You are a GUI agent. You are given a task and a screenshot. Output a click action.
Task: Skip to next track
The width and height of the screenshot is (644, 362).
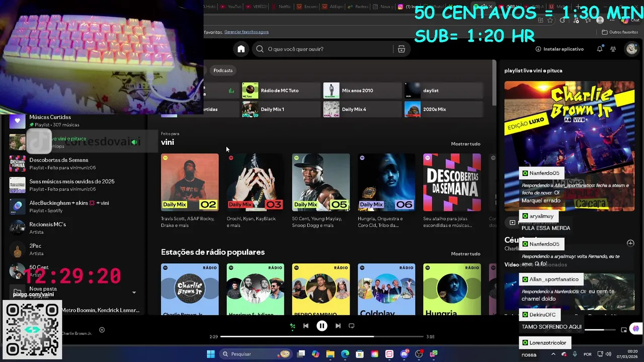click(x=338, y=326)
